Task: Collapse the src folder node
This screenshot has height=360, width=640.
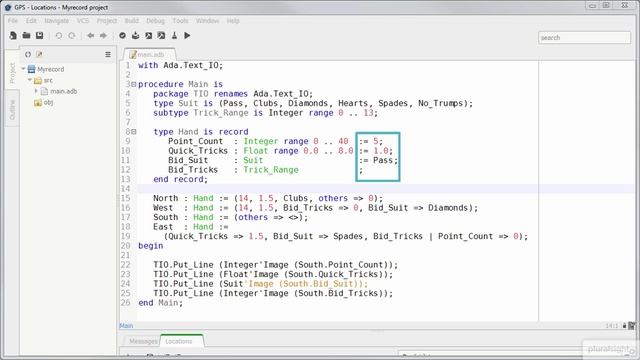Action: point(30,80)
